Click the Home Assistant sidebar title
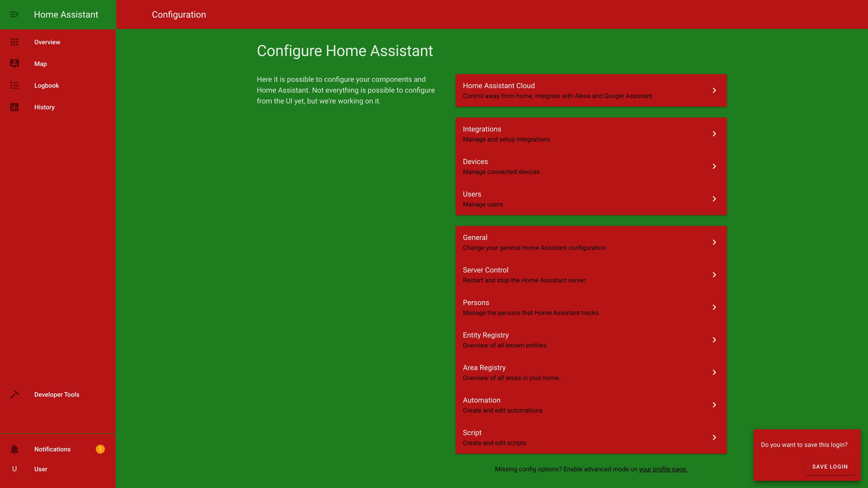The width and height of the screenshot is (868, 488). click(x=66, y=14)
